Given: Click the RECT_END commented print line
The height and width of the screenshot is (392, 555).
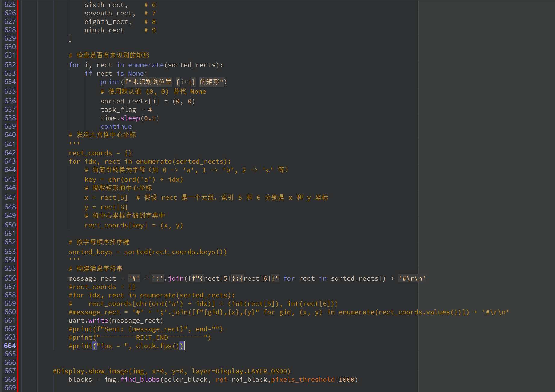Looking at the screenshot, I should [x=140, y=337].
